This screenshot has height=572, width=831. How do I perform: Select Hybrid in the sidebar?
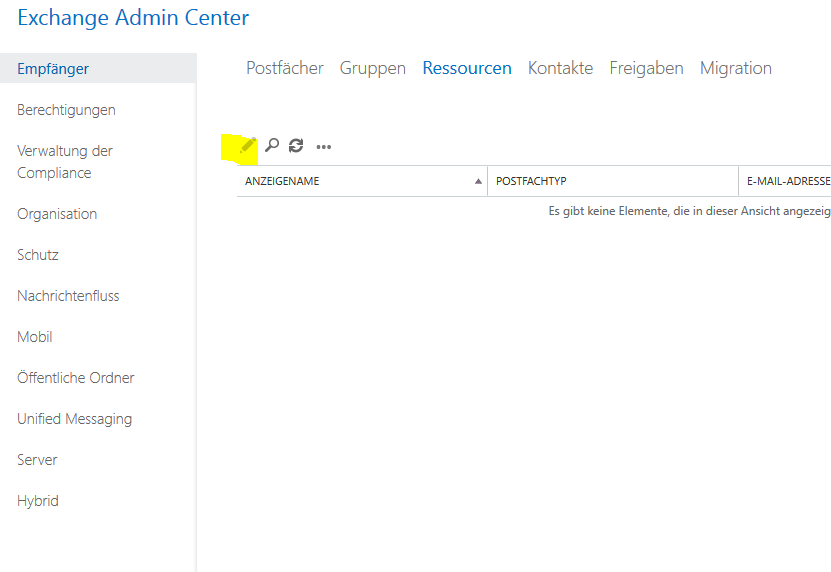(x=38, y=501)
